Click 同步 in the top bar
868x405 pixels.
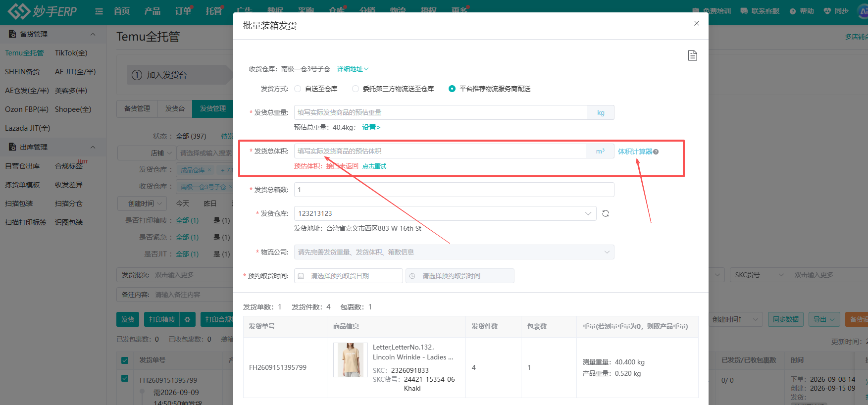pos(836,11)
